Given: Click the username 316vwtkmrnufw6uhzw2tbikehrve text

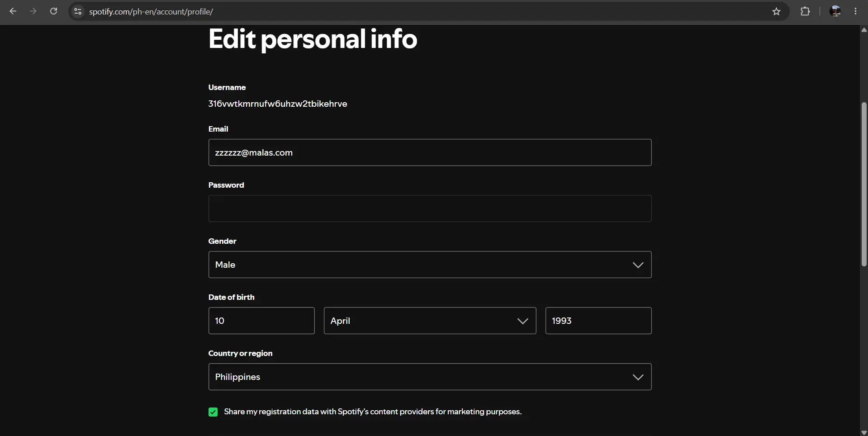Looking at the screenshot, I should [278, 104].
